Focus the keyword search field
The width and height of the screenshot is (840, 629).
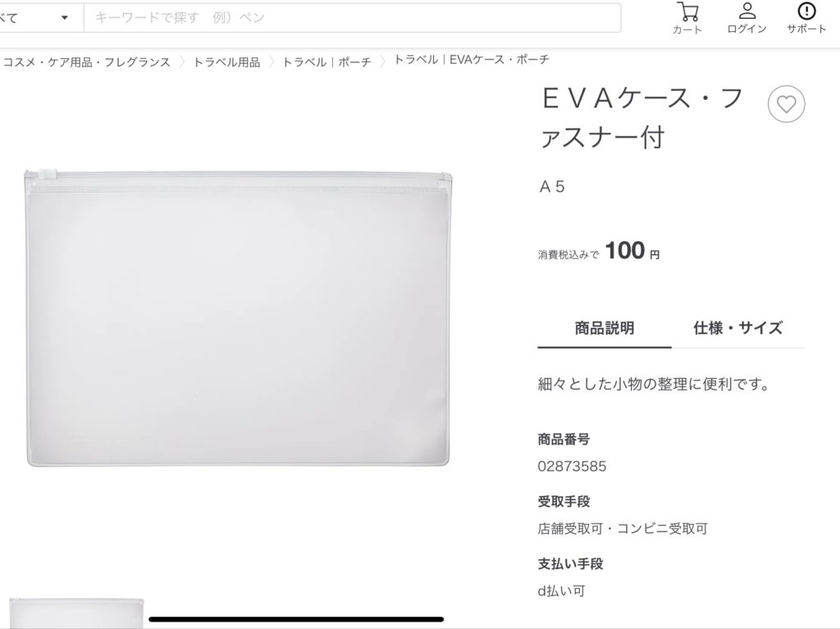[353, 18]
